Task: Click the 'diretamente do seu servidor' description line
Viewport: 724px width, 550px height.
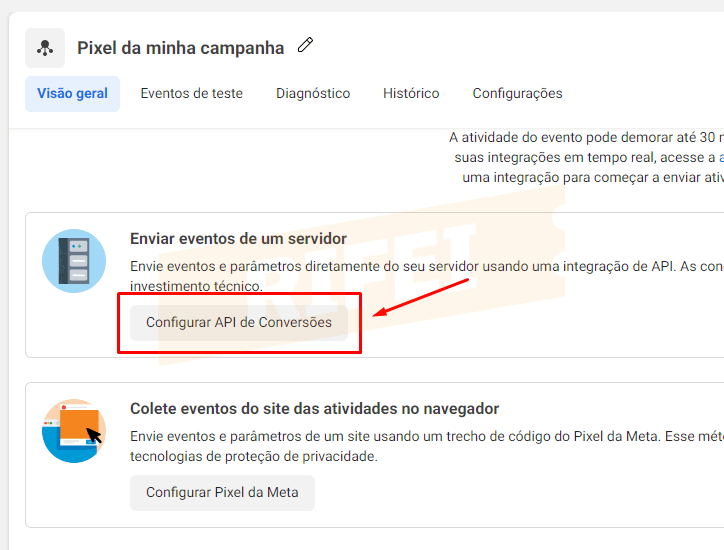Action: click(x=427, y=266)
